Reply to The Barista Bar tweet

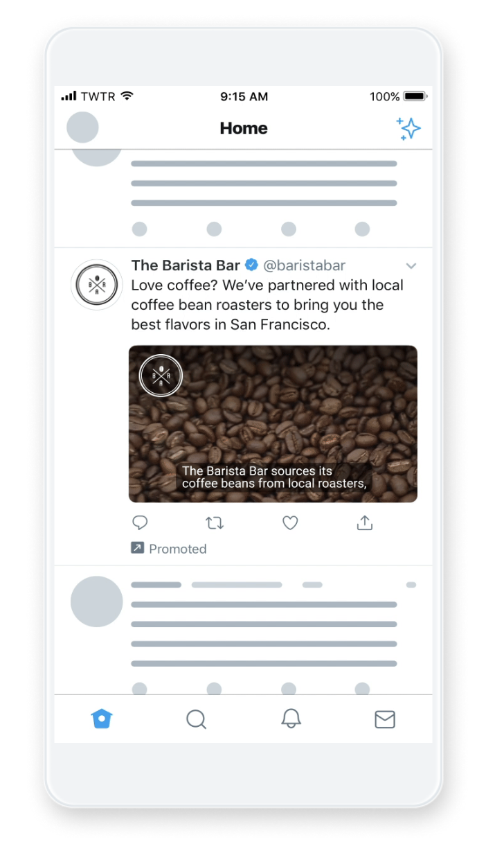140,523
